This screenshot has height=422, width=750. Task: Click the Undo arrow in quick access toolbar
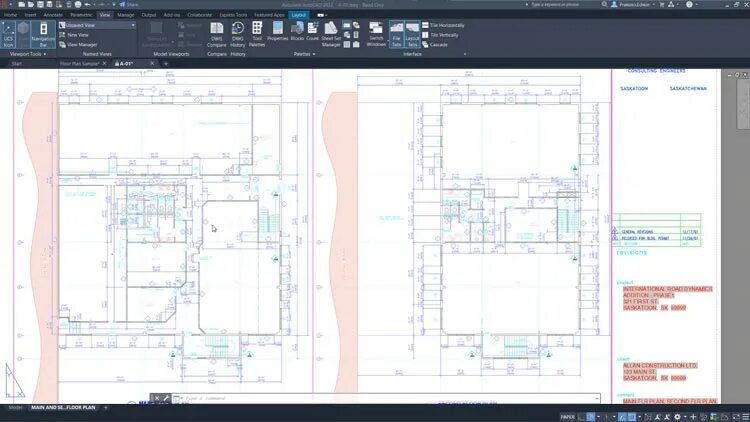coord(88,4)
